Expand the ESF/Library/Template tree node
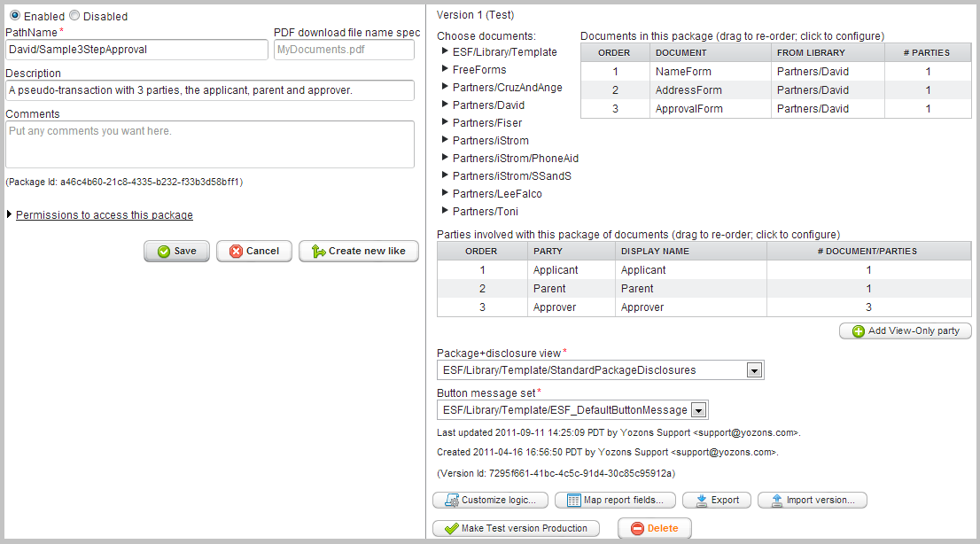The image size is (980, 544). pos(445,52)
